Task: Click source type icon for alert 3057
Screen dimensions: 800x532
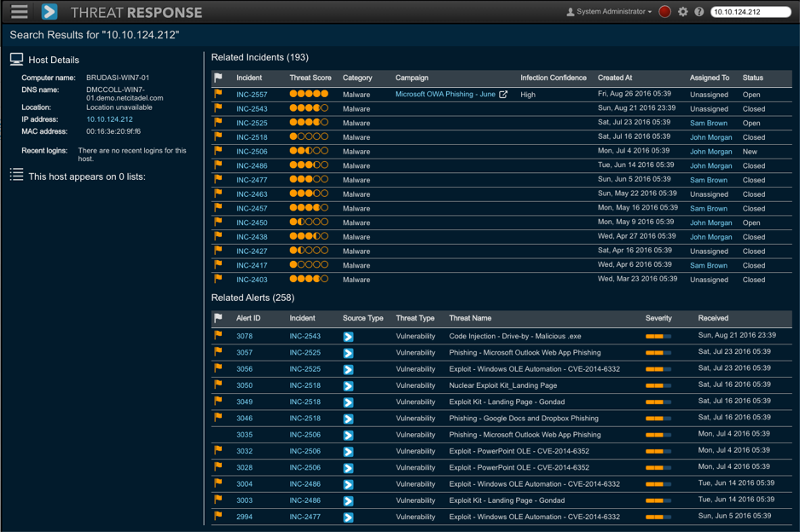Action: tap(349, 353)
